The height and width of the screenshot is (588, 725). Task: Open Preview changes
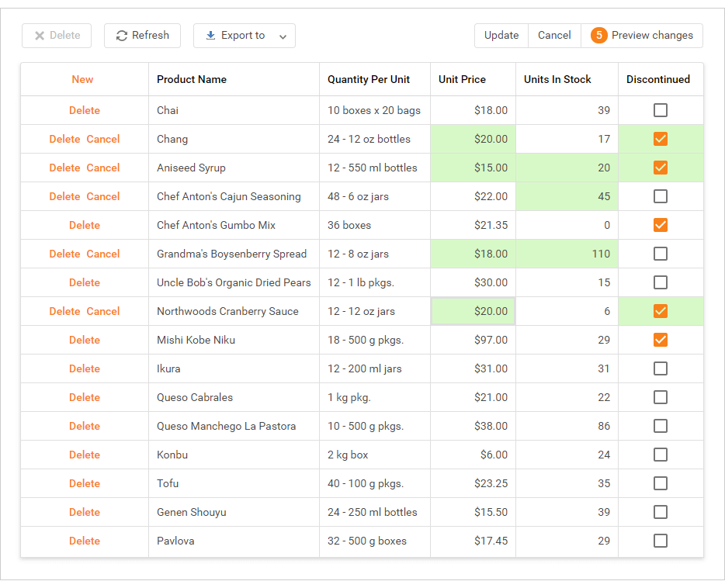coord(651,36)
